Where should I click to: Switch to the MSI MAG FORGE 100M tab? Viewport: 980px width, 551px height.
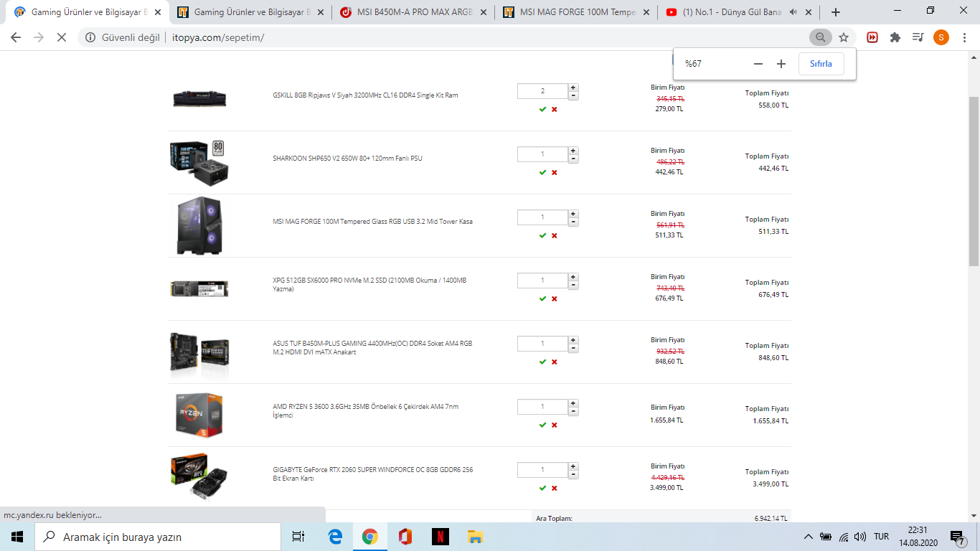click(576, 12)
